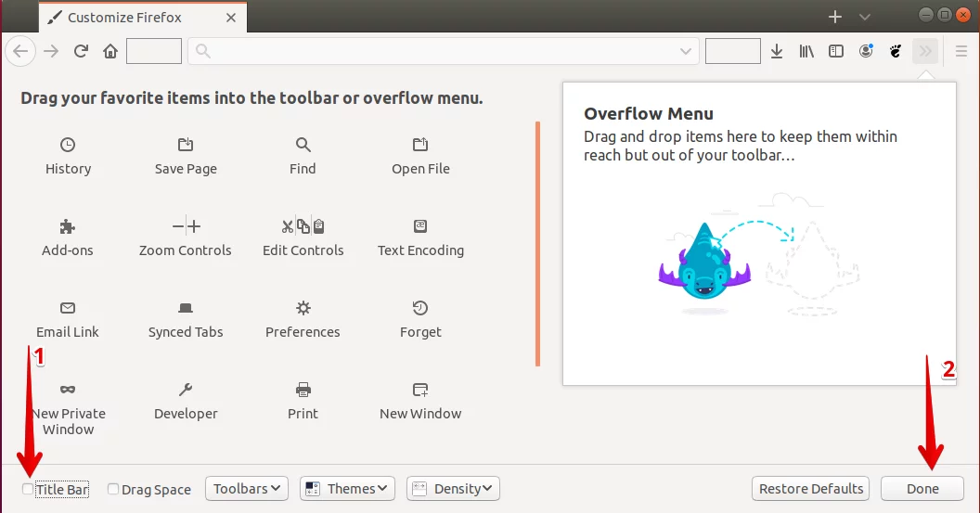Click the Downloads arrow toolbar icon
The width and height of the screenshot is (980, 513).
click(x=776, y=51)
